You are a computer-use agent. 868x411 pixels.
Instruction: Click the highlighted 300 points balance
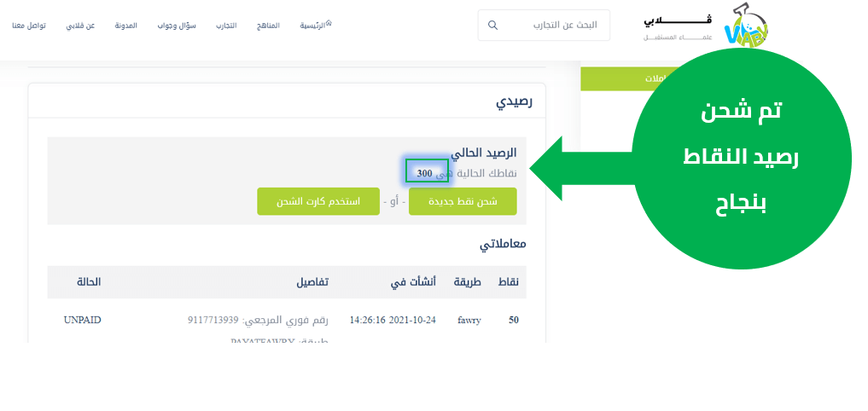pos(426,173)
